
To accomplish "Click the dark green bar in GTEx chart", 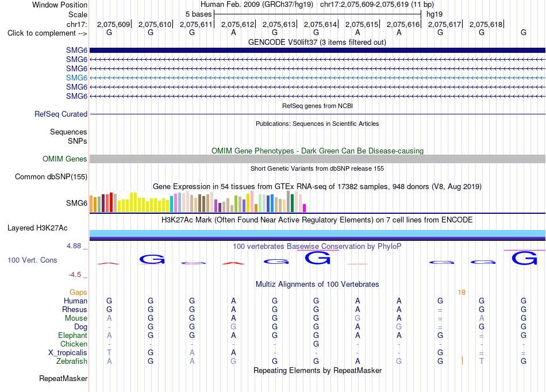I will (292, 203).
